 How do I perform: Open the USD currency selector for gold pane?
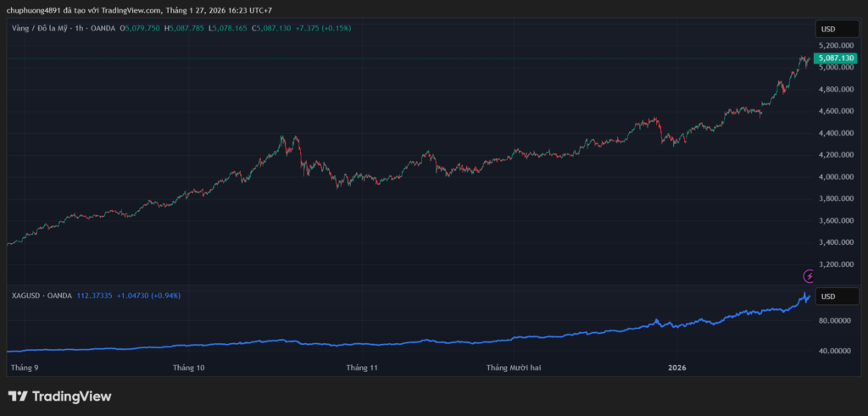(x=836, y=29)
